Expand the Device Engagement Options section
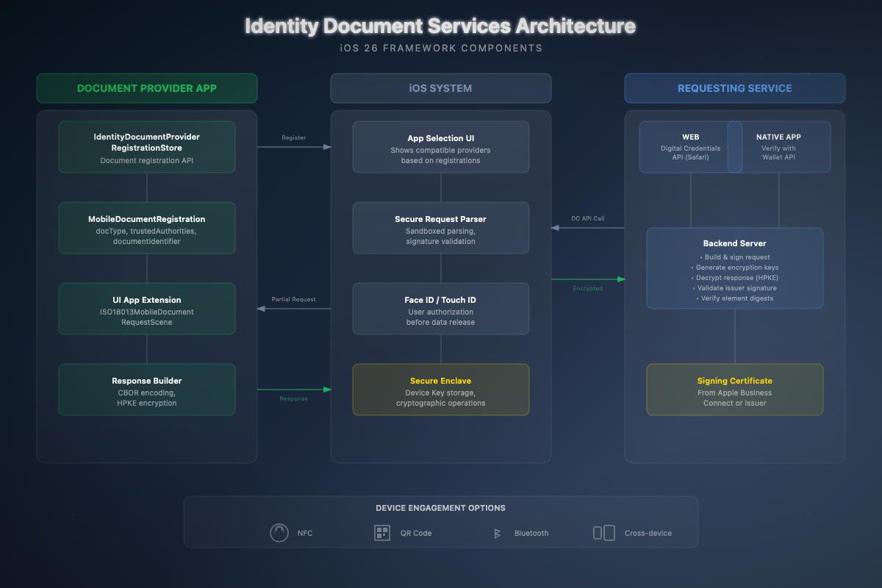The image size is (882, 588). click(x=440, y=507)
